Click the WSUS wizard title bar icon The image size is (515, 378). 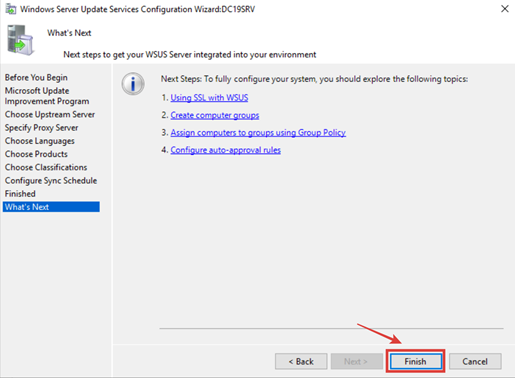[x=11, y=9]
